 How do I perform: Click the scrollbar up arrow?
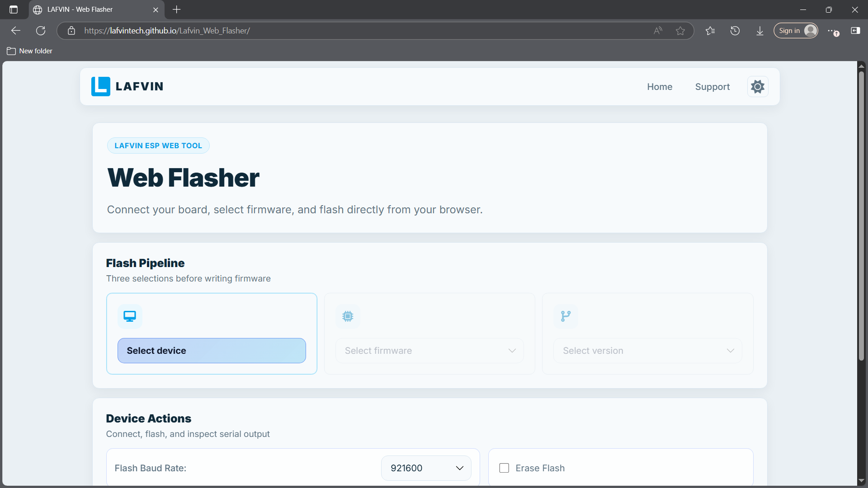click(861, 66)
